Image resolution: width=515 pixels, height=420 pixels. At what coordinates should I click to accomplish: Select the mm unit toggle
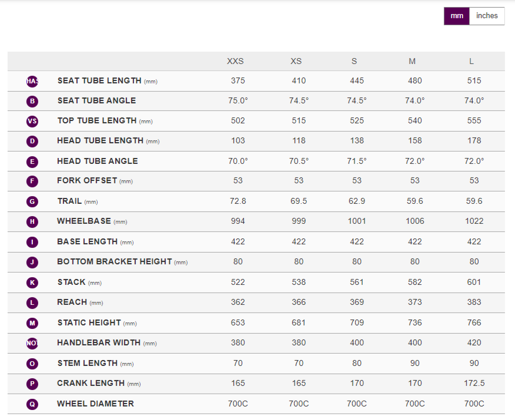[457, 16]
